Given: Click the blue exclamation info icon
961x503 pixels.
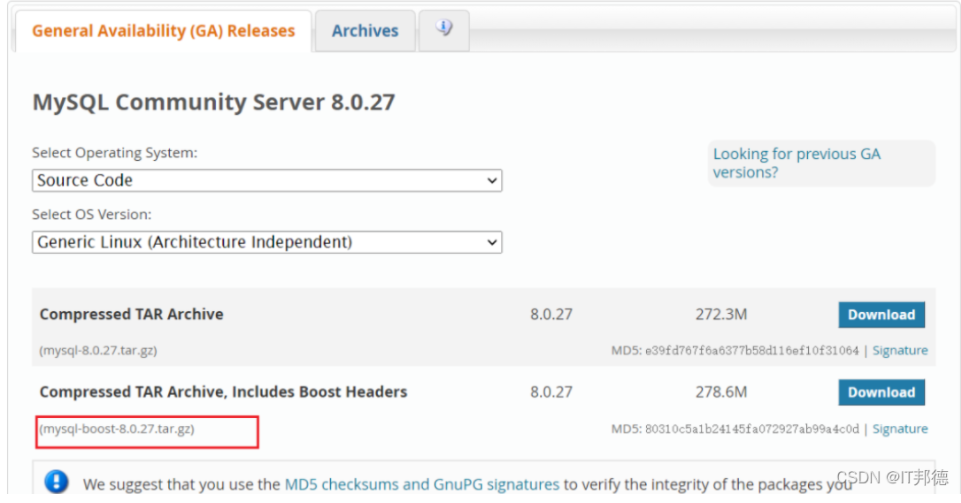Looking at the screenshot, I should [56, 482].
